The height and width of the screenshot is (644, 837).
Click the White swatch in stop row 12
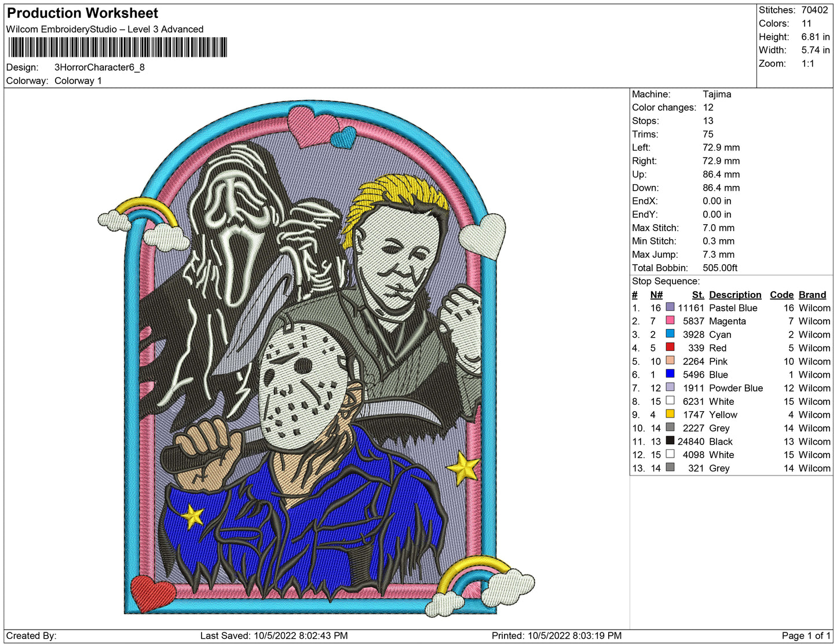tap(670, 453)
